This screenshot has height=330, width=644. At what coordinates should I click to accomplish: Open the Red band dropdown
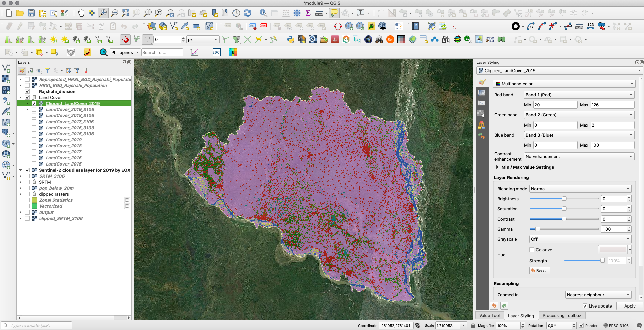pos(579,95)
